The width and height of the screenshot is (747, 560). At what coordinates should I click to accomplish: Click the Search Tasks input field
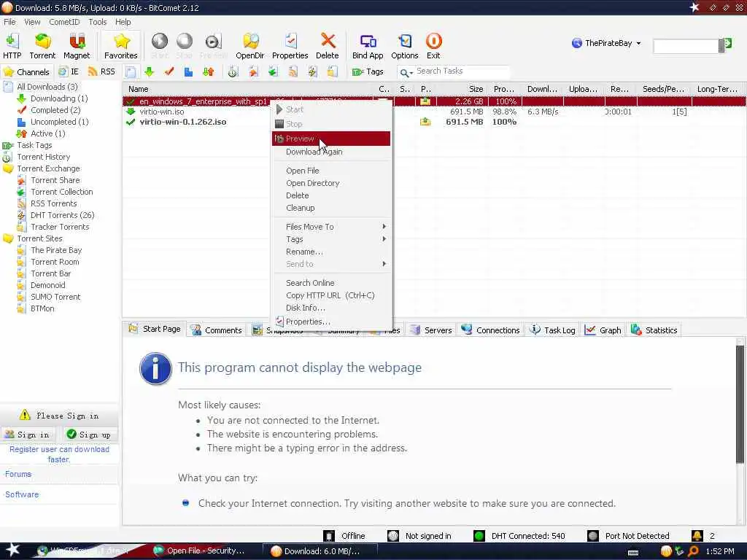pos(461,71)
